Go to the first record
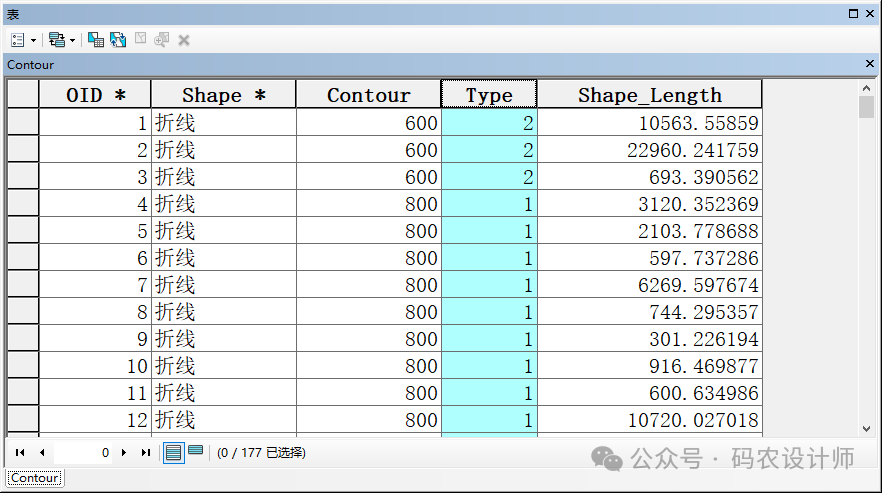882x493 pixels. click(x=20, y=453)
